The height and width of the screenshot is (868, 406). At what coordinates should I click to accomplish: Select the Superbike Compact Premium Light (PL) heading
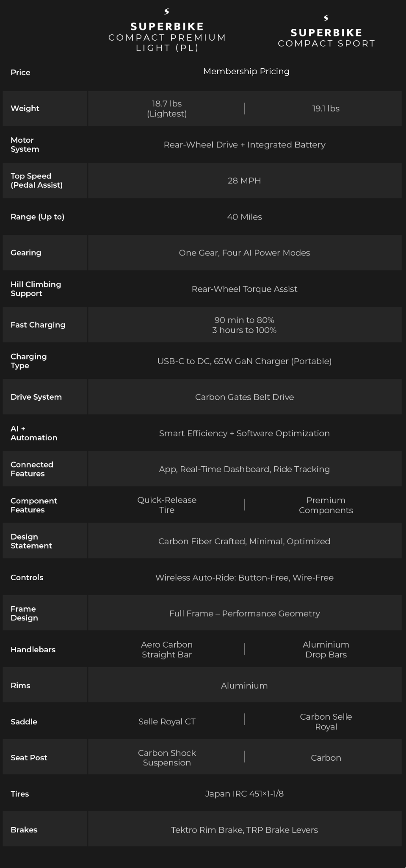(x=167, y=37)
